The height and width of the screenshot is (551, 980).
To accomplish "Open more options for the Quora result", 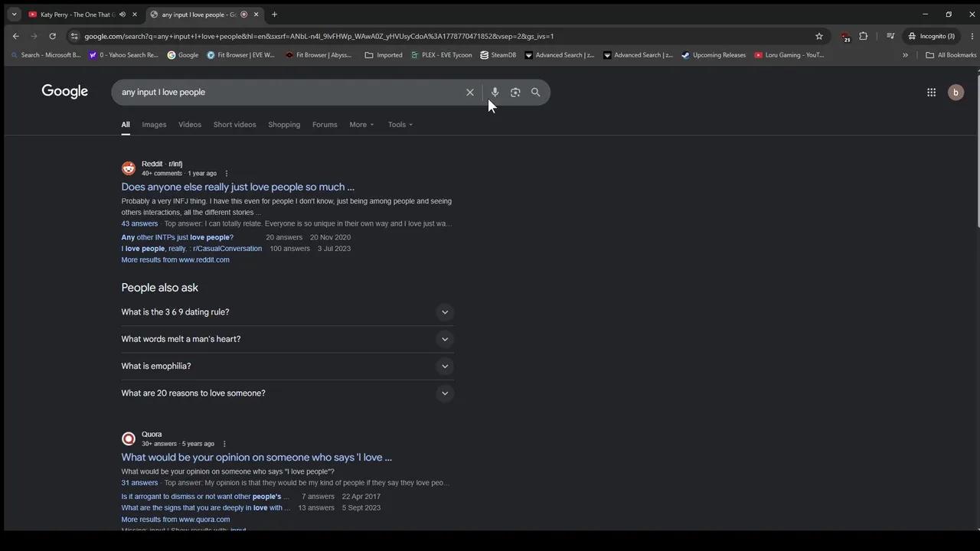I will [224, 444].
